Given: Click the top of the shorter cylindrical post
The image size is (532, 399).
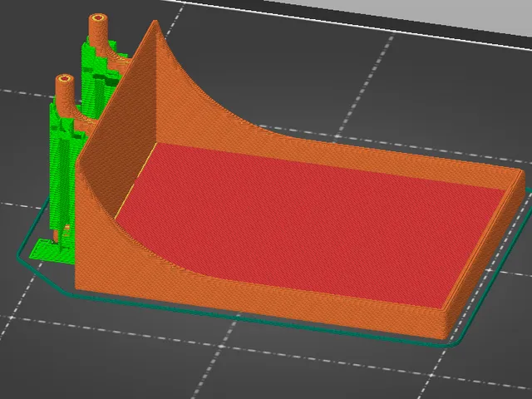Looking at the screenshot, I should [x=65, y=78].
